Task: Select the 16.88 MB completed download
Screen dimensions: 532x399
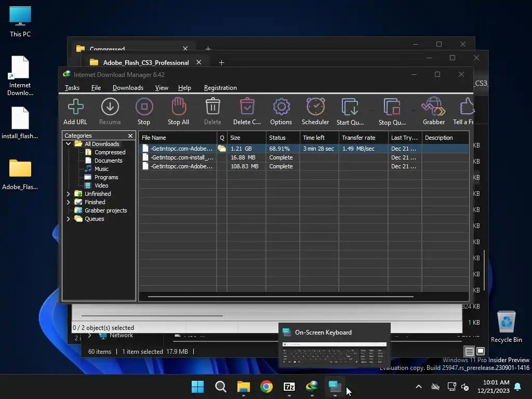Action: pos(303,157)
